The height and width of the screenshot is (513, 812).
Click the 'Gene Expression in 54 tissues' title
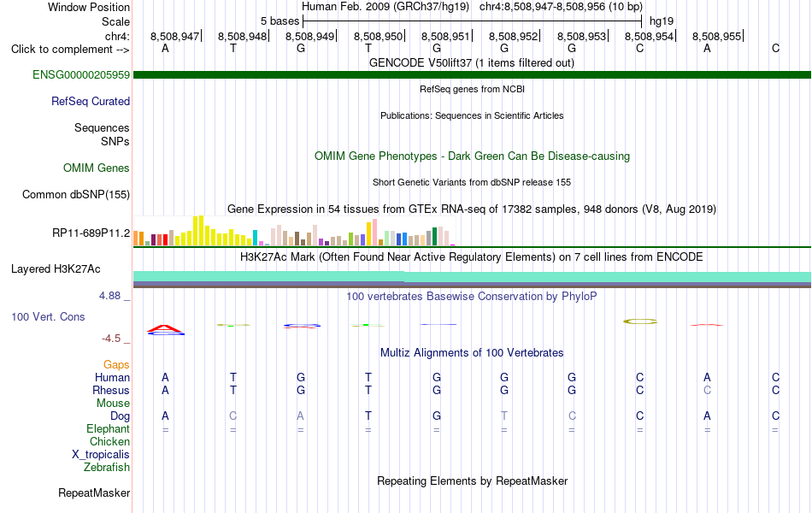coord(472,209)
